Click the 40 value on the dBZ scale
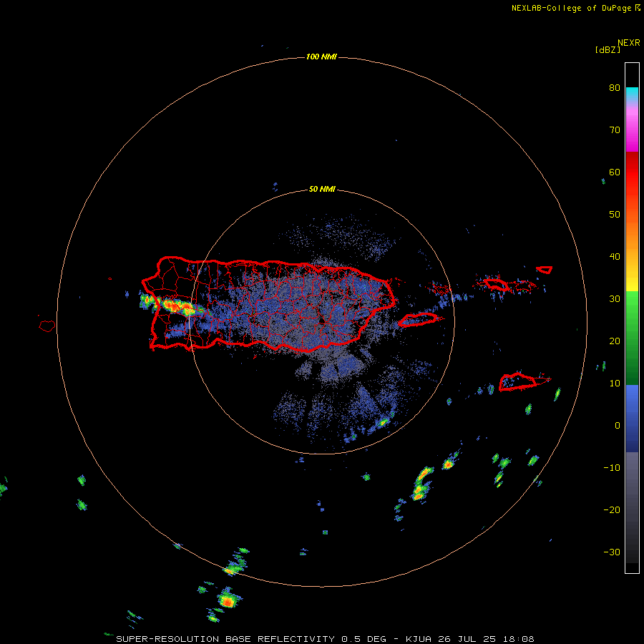 [x=615, y=257]
